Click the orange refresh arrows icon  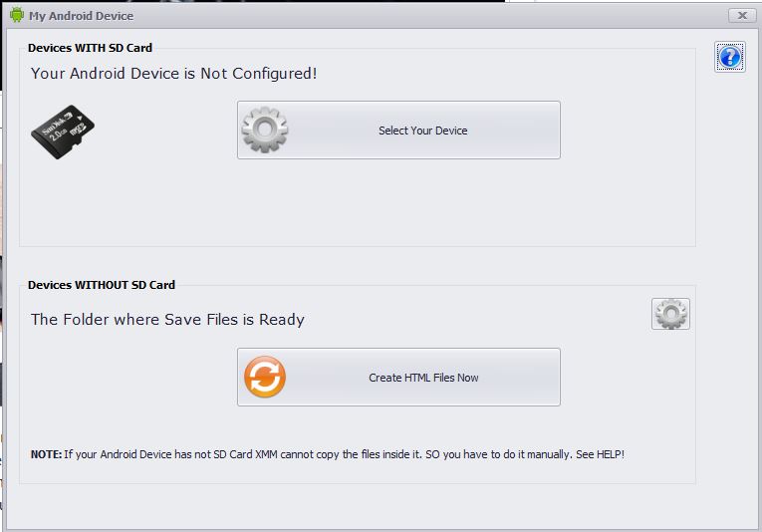(x=265, y=378)
